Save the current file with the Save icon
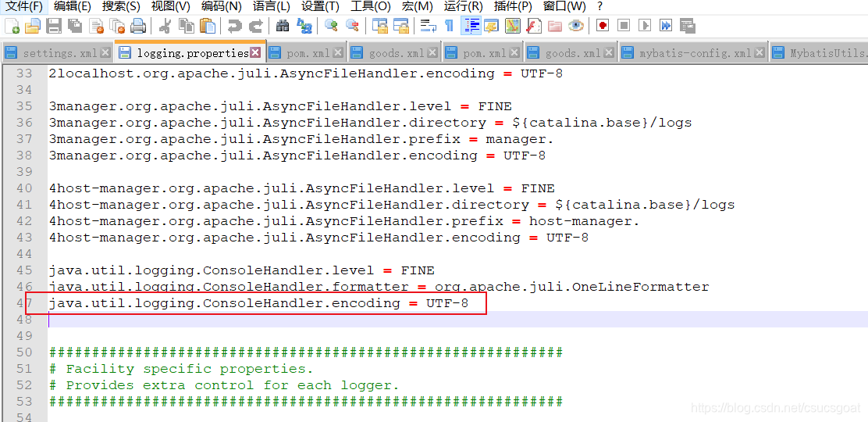The image size is (868, 422). click(54, 26)
